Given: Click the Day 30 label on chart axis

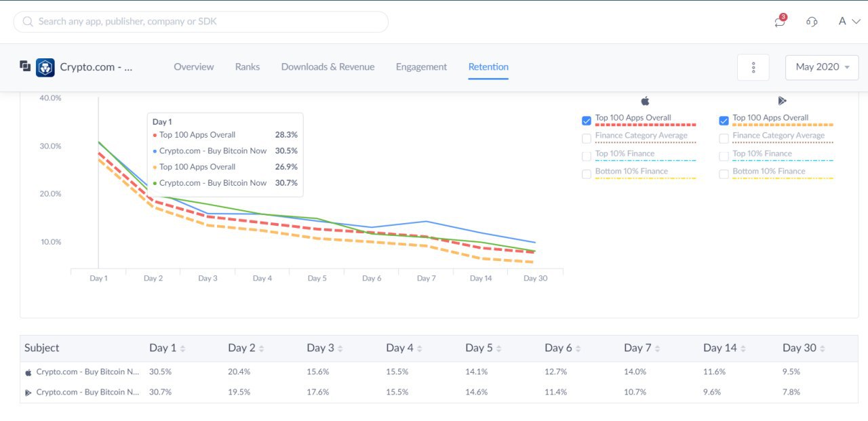Looking at the screenshot, I should point(536,278).
